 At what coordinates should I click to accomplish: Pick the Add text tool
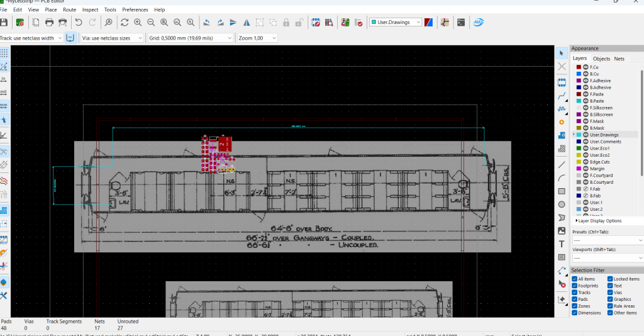[x=562, y=244]
